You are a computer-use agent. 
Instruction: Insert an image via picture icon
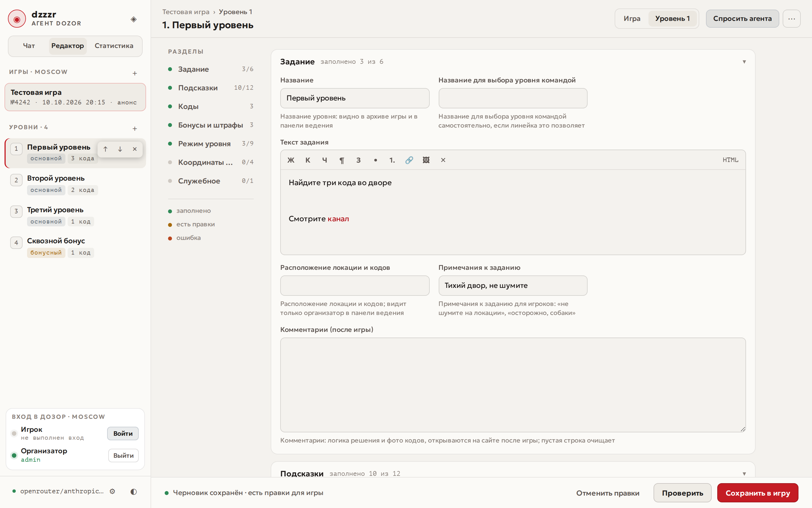[x=426, y=160]
